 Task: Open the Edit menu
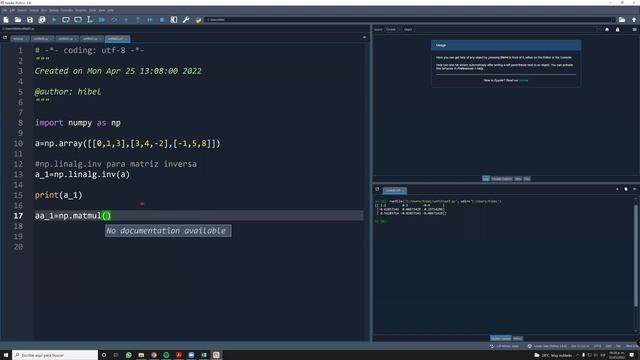[12, 10]
